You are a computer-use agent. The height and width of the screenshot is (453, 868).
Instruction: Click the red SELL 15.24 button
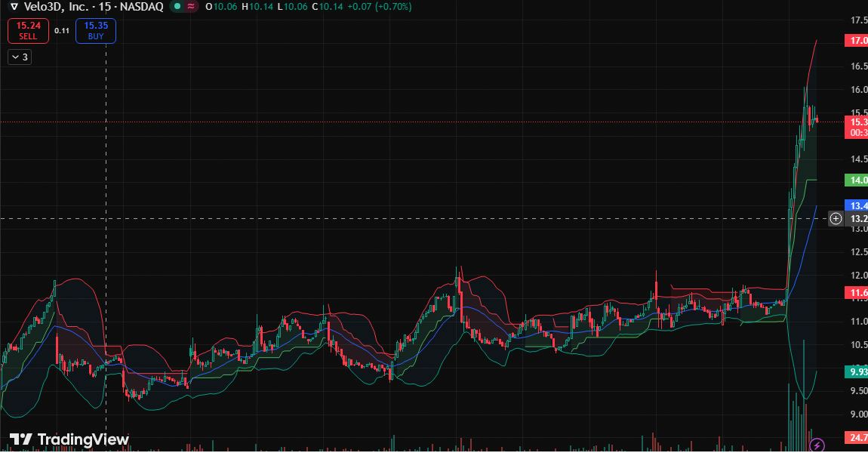[x=28, y=31]
